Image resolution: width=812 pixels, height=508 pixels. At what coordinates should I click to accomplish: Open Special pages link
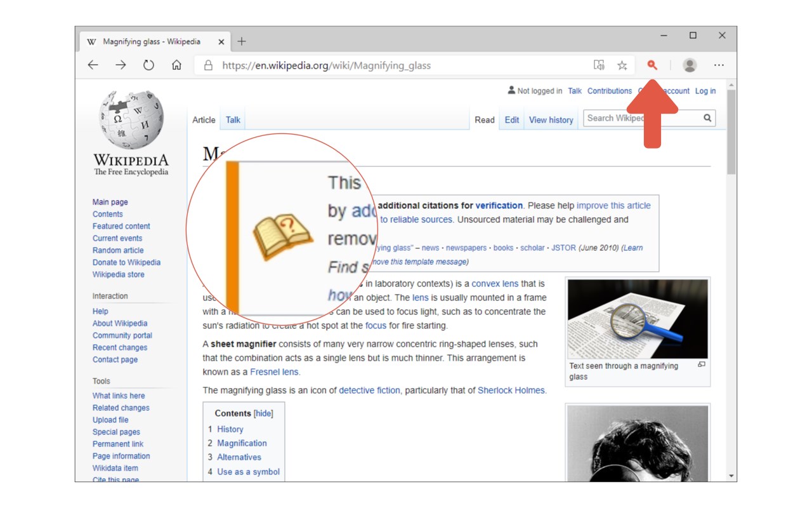(116, 432)
